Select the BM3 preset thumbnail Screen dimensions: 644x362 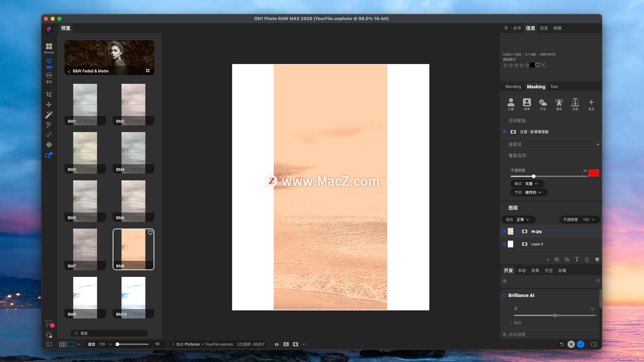(x=85, y=153)
